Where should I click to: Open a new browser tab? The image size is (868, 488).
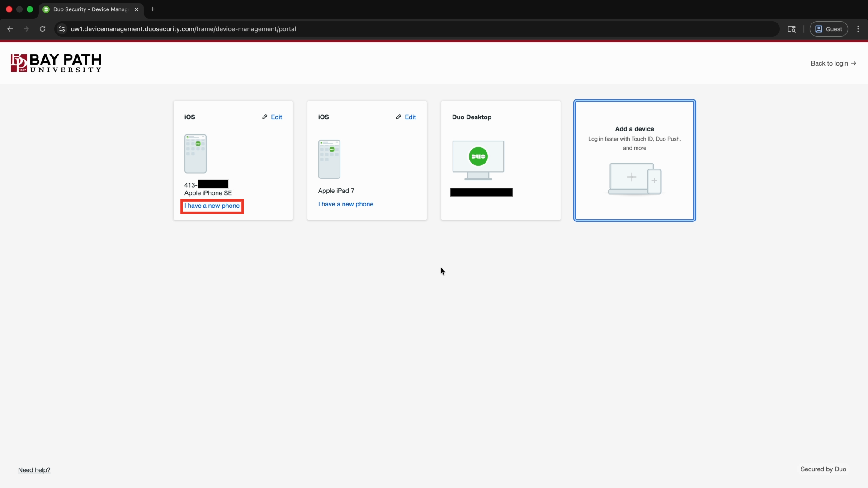pos(153,9)
